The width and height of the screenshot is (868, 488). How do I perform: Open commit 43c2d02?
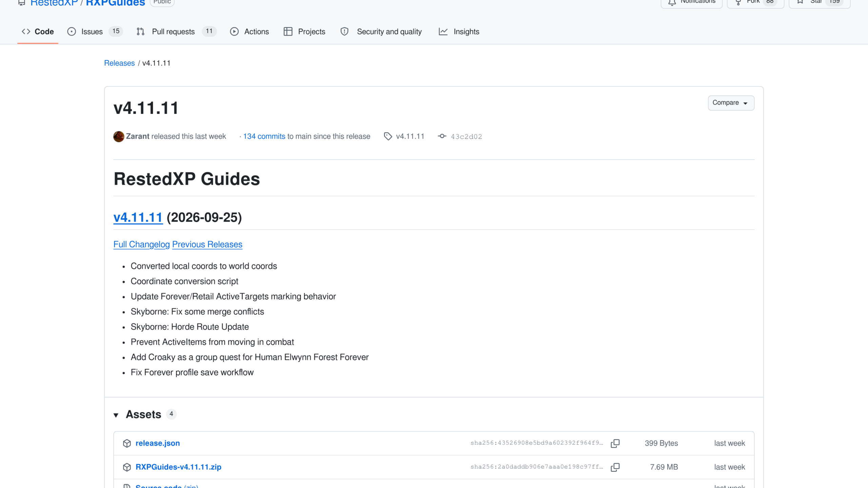coord(466,137)
